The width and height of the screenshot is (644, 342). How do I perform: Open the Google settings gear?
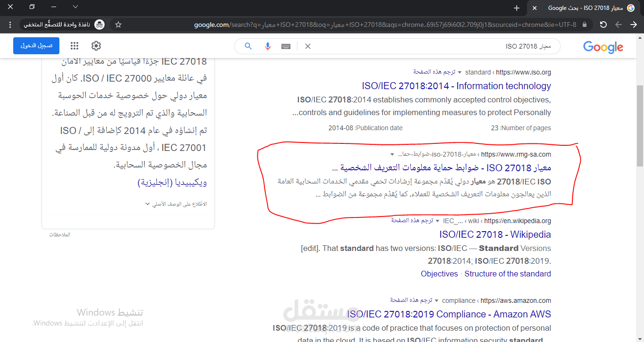click(96, 46)
